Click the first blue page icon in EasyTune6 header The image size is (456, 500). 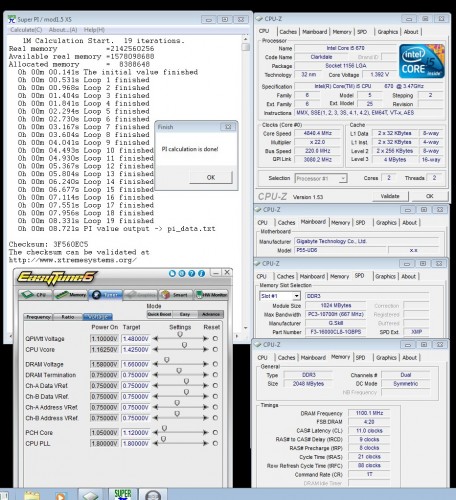(x=172, y=273)
